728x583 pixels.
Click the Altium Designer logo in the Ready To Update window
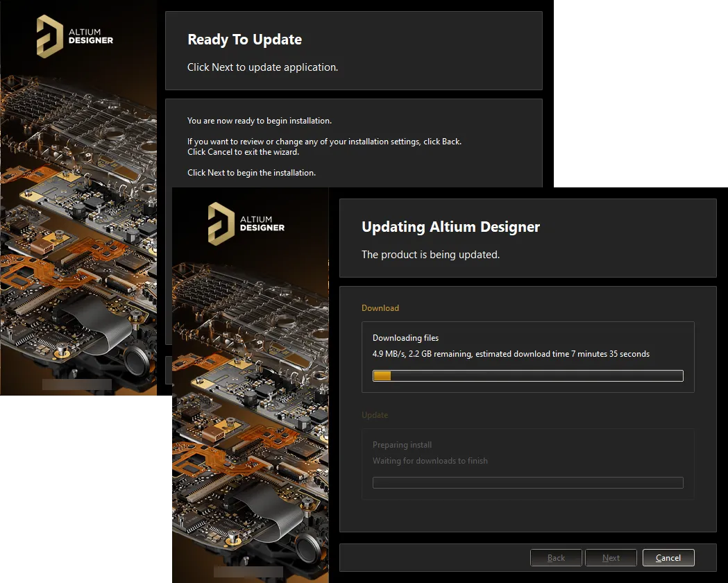click(x=75, y=36)
